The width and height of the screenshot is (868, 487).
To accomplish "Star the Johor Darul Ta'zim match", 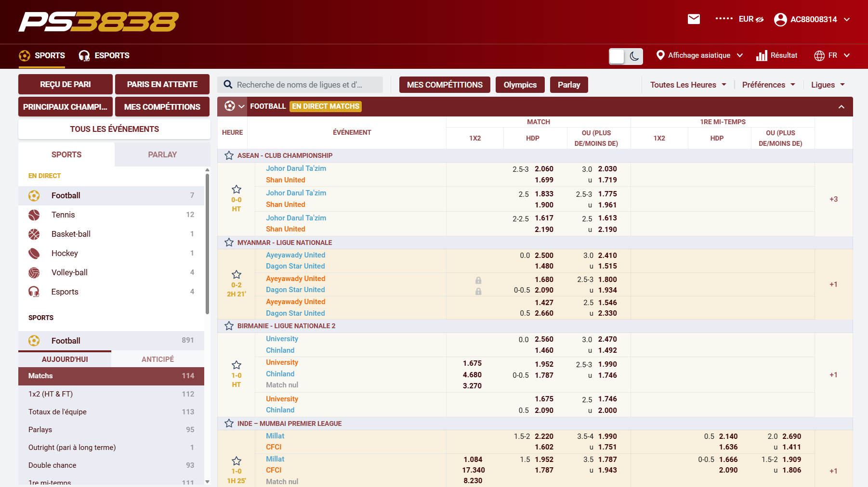I will 237,189.
